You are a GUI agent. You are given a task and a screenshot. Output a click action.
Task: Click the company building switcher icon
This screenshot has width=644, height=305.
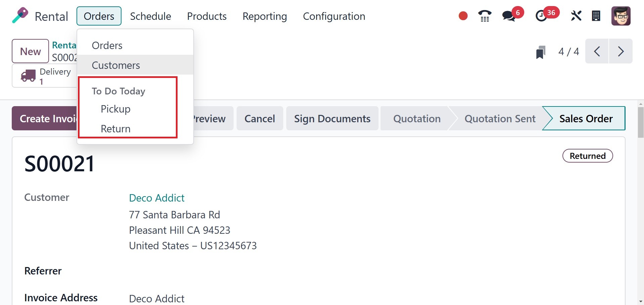596,16
